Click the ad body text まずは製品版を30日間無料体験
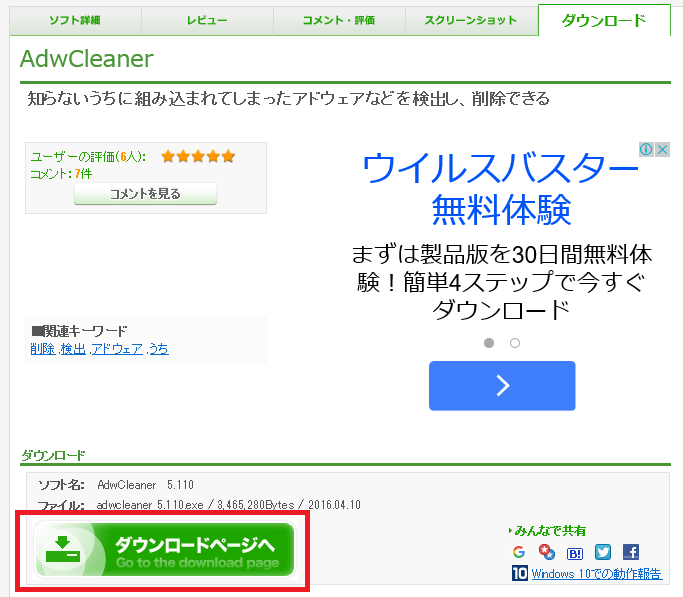 [x=501, y=282]
